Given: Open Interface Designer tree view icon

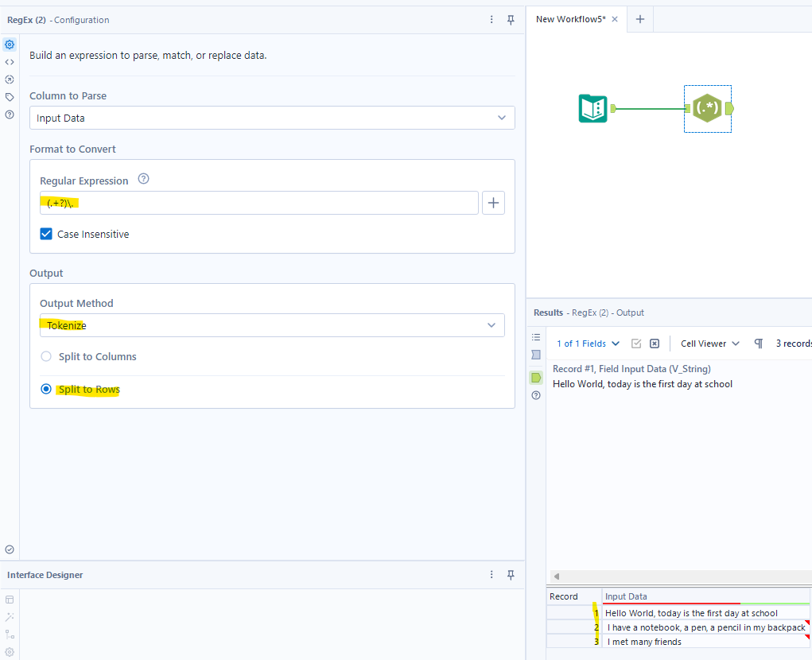Looking at the screenshot, I should (x=10, y=635).
